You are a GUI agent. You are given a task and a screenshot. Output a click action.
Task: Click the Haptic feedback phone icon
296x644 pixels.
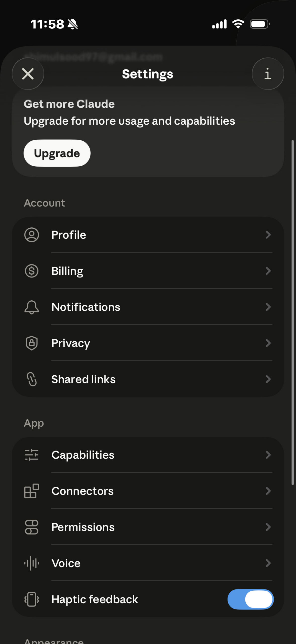coord(32,599)
